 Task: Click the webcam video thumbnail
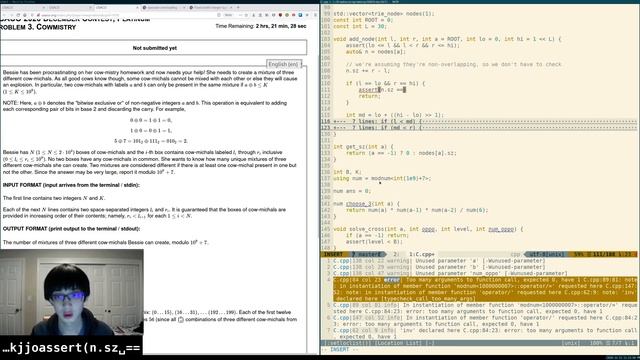[x=71, y=292]
